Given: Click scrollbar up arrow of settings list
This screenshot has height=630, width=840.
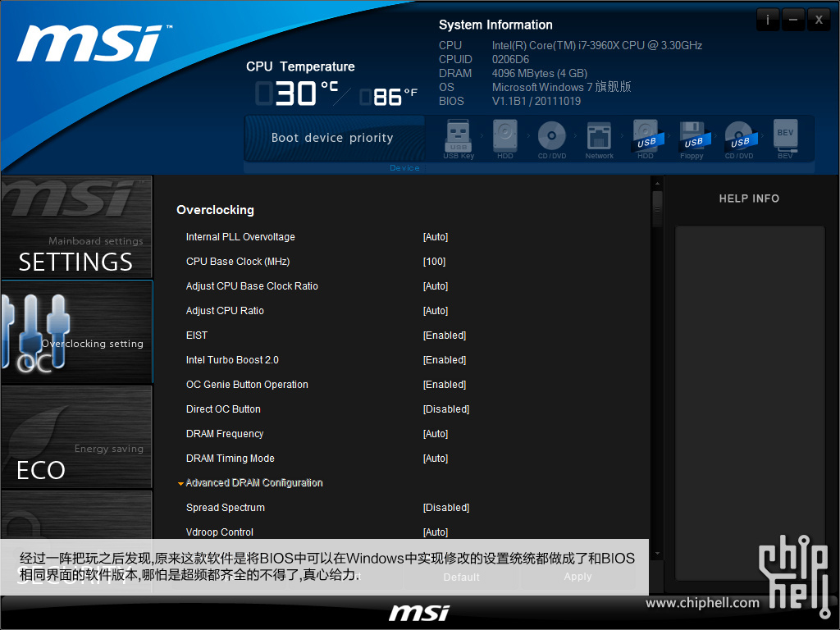Looking at the screenshot, I should pos(657,184).
